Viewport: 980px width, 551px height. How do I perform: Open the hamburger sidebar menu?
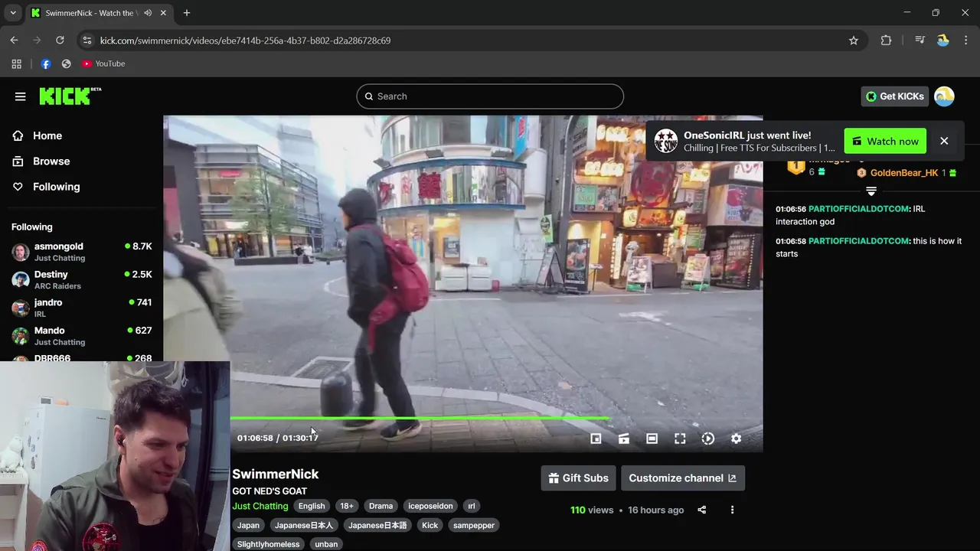pos(20,96)
